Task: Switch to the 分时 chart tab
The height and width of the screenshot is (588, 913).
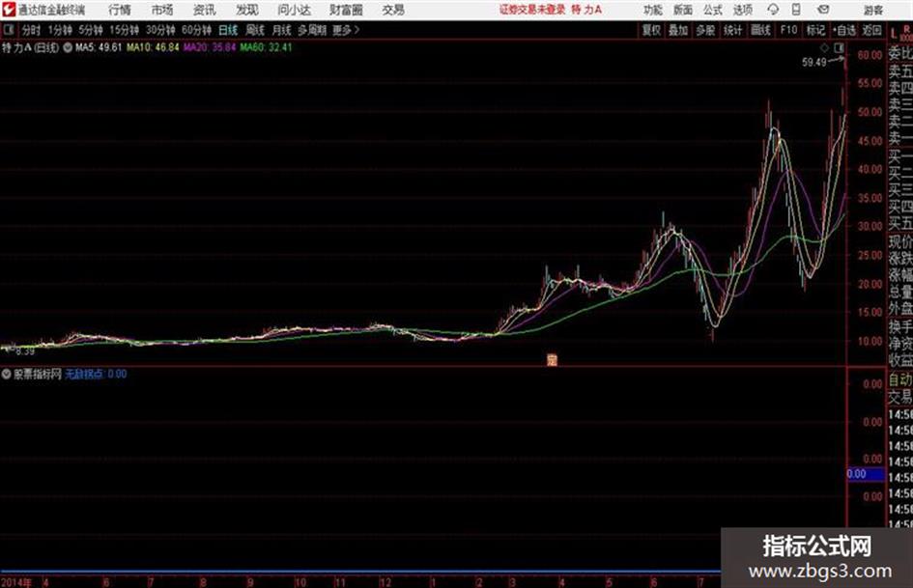Action: point(32,30)
